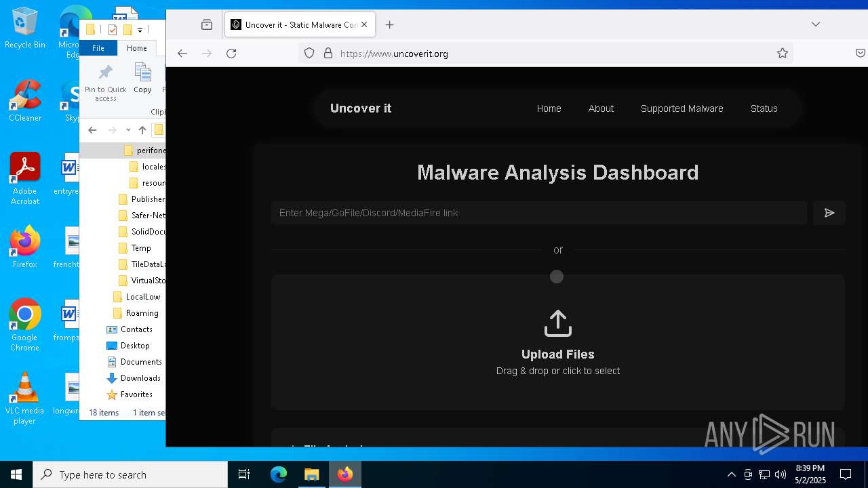Submit link with the send arrow
868x488 pixels.
[829, 213]
